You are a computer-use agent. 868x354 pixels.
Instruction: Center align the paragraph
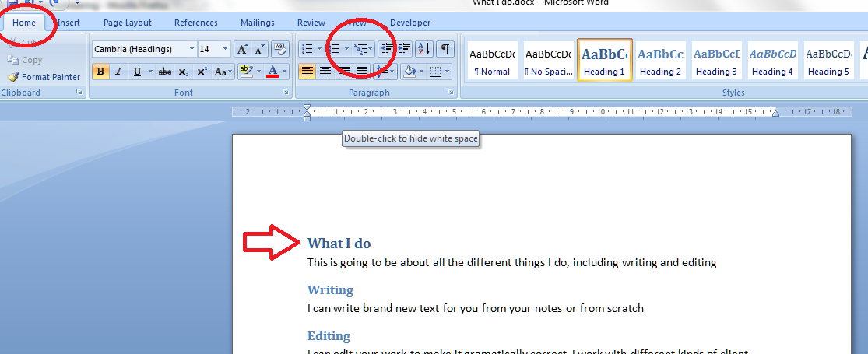(325, 72)
